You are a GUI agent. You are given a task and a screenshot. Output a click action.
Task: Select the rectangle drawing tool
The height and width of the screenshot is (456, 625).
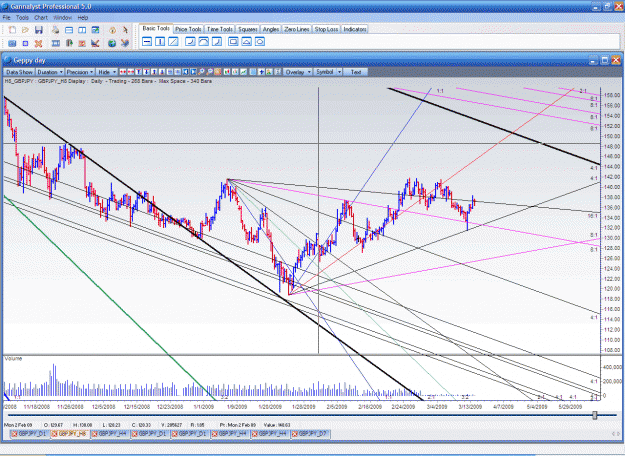point(233,41)
